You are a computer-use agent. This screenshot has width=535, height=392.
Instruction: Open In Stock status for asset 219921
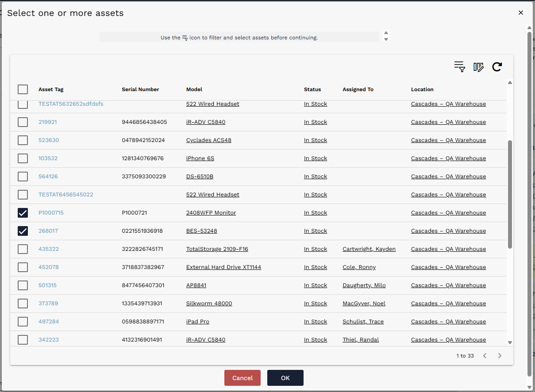[316, 122]
